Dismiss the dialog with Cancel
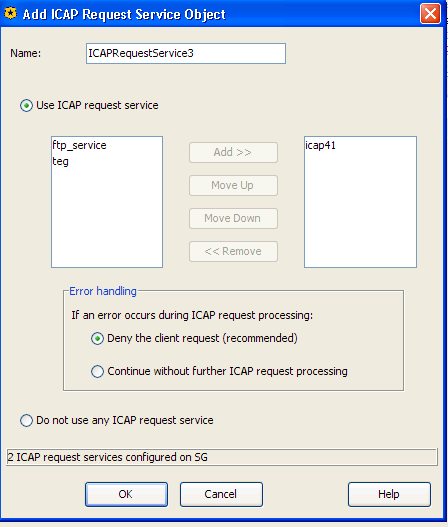 221,494
